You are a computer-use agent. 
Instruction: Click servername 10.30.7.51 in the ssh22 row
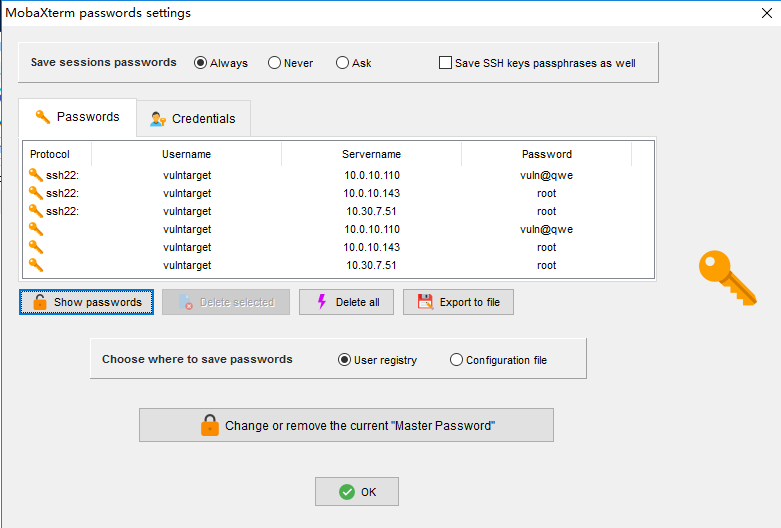point(372,211)
